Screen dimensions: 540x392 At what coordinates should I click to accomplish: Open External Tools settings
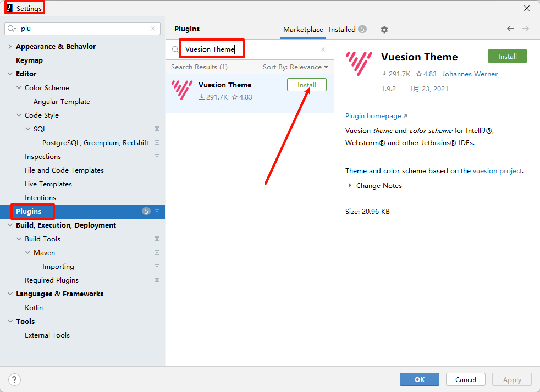(47, 335)
